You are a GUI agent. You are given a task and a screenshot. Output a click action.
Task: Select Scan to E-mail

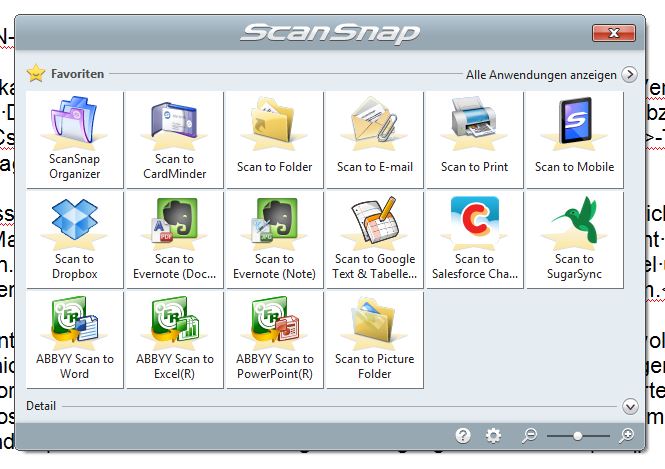point(375,140)
